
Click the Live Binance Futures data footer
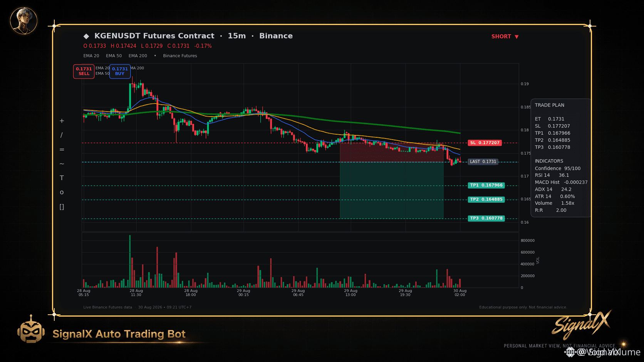point(107,307)
